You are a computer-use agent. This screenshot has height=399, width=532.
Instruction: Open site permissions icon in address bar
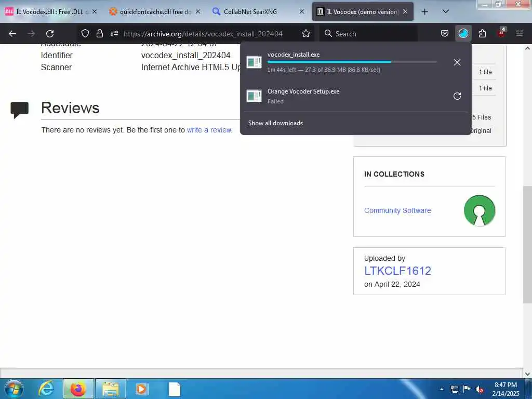coord(114,33)
